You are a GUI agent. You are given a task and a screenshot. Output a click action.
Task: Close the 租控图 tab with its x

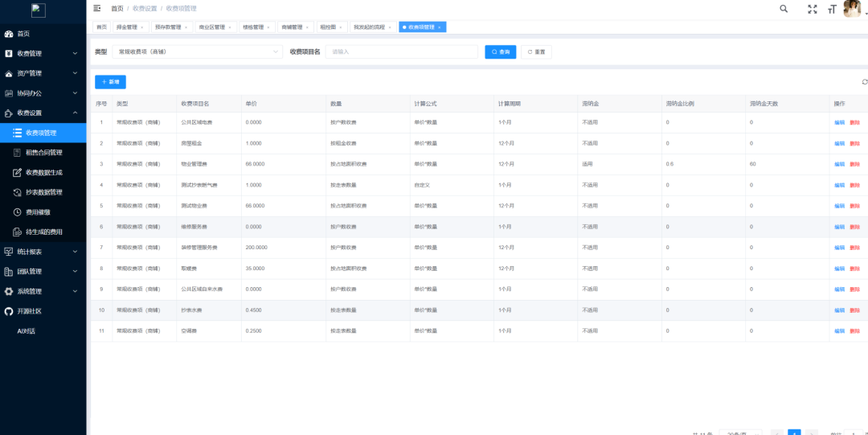(340, 27)
